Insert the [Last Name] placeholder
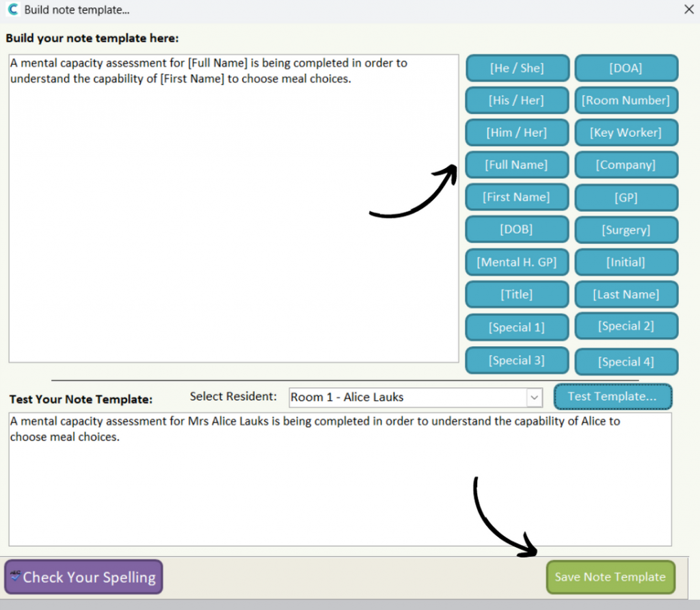700x610 pixels. pyautogui.click(x=626, y=294)
